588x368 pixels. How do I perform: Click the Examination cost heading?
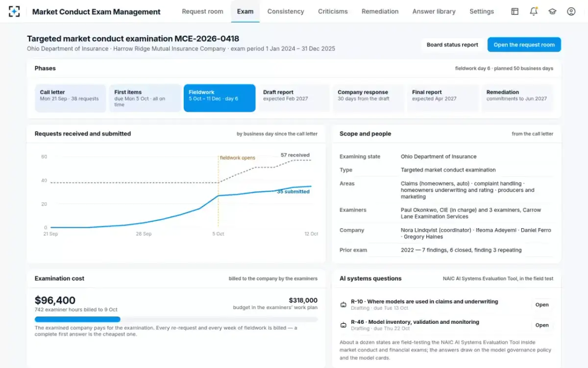[59, 278]
